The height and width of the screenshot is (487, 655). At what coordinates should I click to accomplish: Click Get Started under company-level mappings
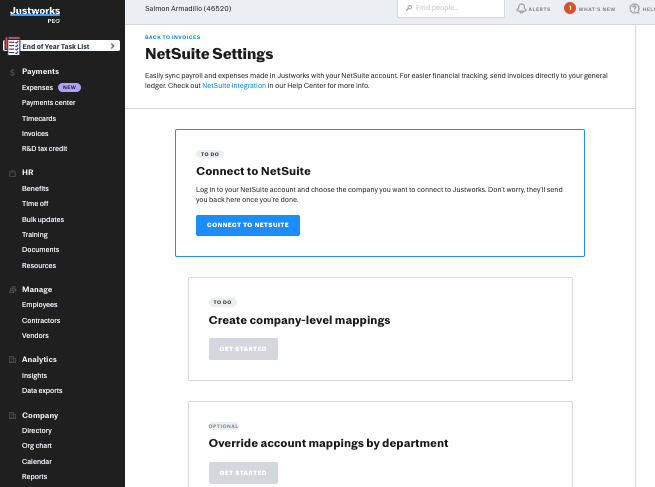pyautogui.click(x=243, y=349)
